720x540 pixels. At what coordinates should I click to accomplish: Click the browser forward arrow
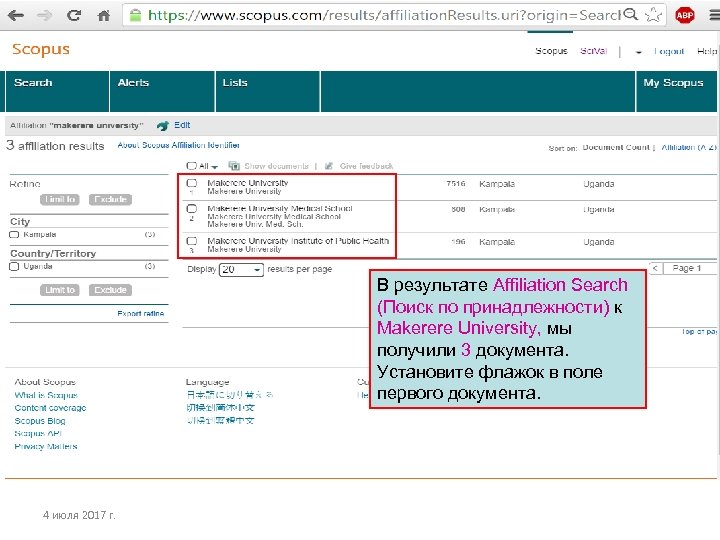coord(45,16)
